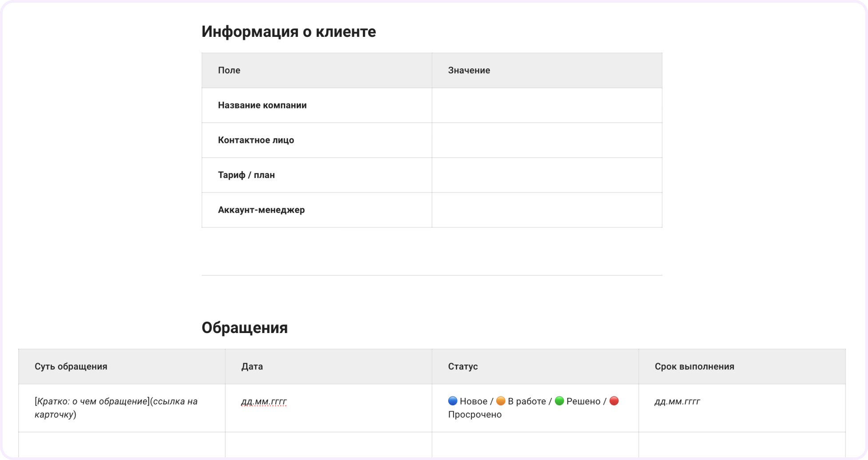Click the red circle before Просрочено
868x460 pixels.
(x=614, y=401)
